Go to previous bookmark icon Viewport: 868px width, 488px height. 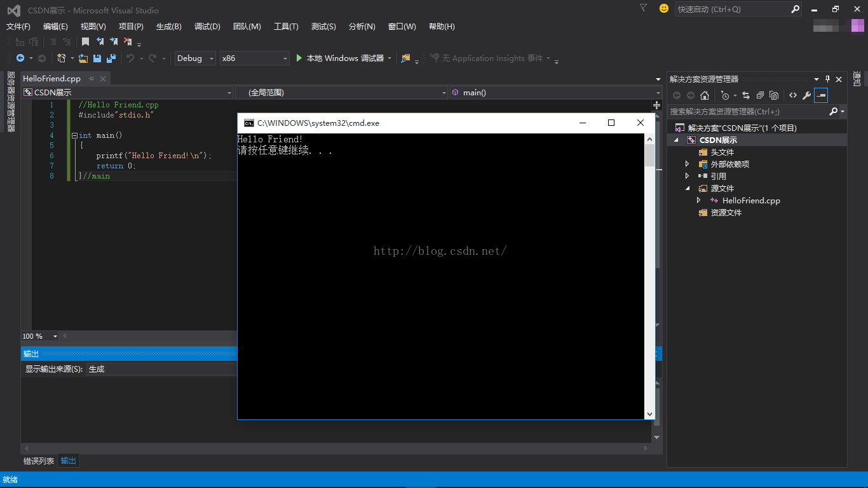100,41
